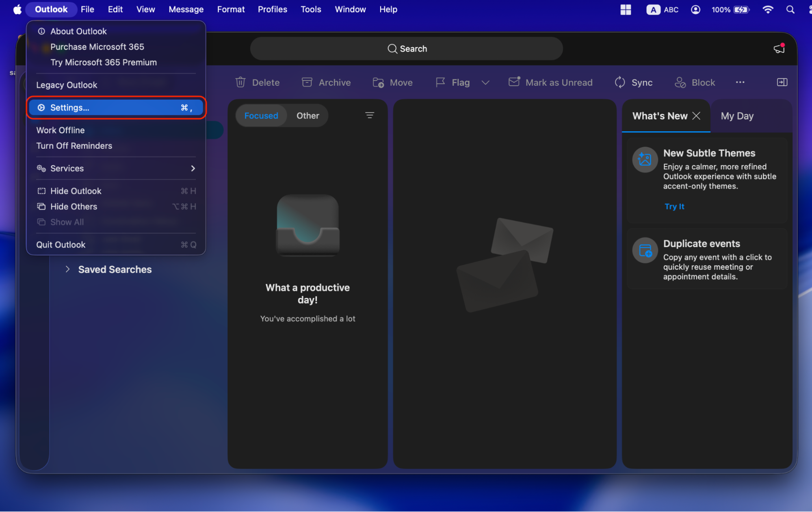Choose Hide Others menu item

click(x=116, y=206)
